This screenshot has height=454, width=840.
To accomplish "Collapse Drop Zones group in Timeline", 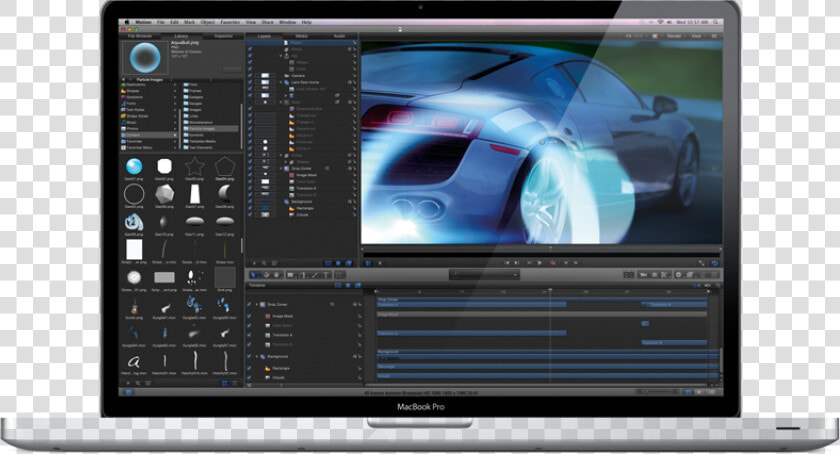I will (257, 304).
